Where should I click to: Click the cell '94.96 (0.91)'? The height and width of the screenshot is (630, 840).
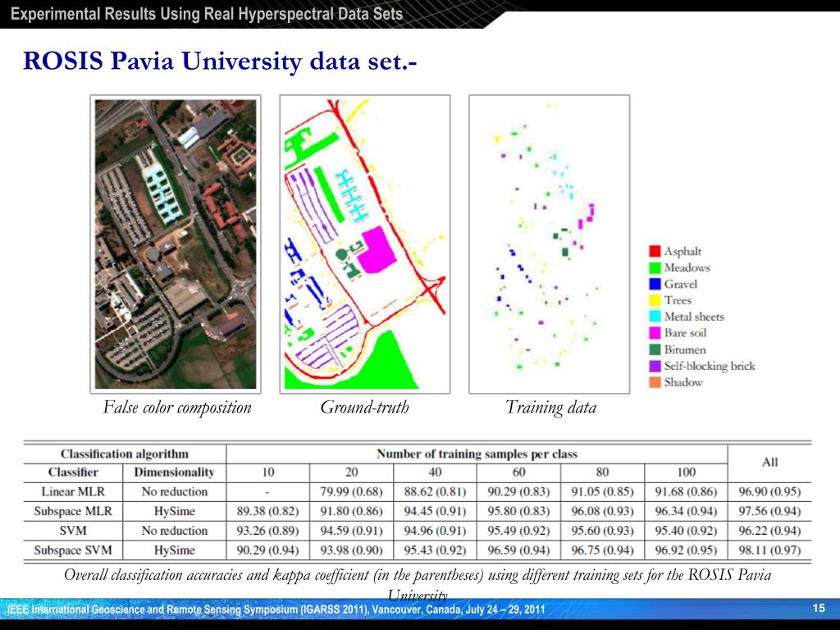(x=435, y=531)
